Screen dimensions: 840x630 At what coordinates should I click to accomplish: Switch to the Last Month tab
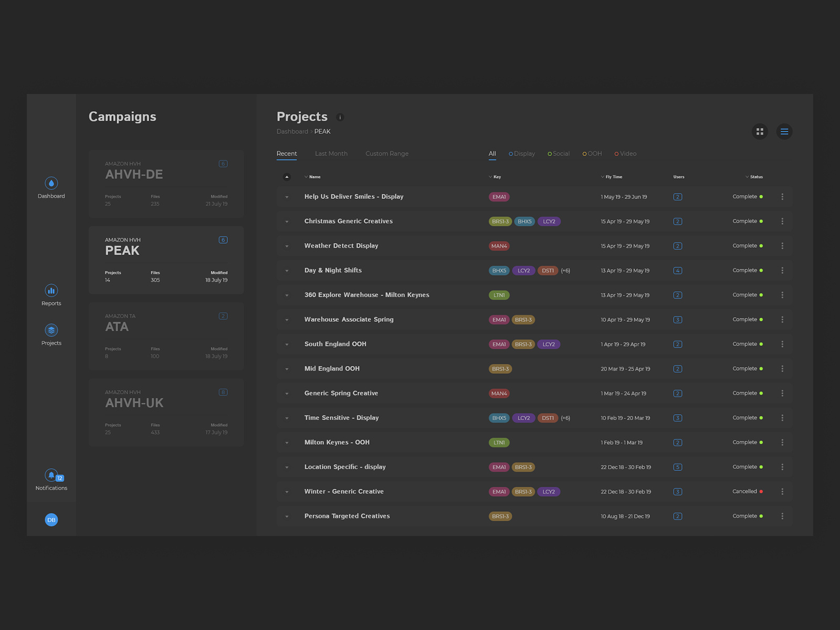(331, 153)
